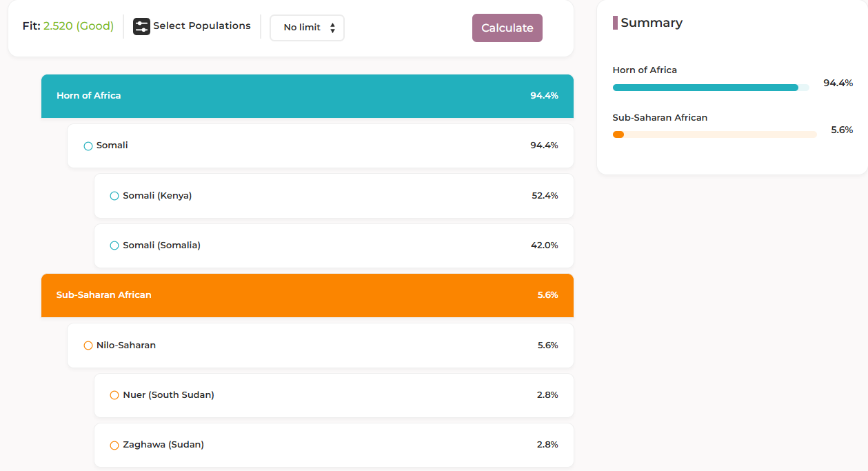Click the circle icon beside Somali

88,146
